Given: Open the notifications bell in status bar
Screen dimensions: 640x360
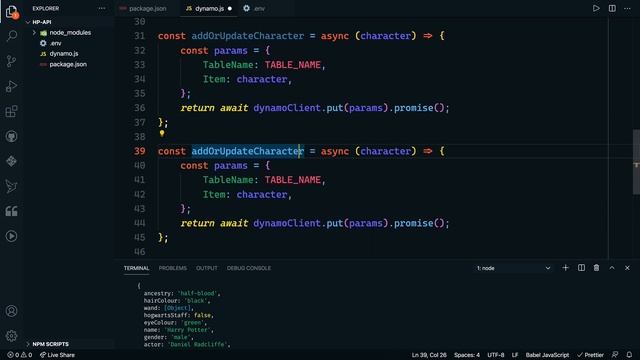Looking at the screenshot, I should pos(629,355).
